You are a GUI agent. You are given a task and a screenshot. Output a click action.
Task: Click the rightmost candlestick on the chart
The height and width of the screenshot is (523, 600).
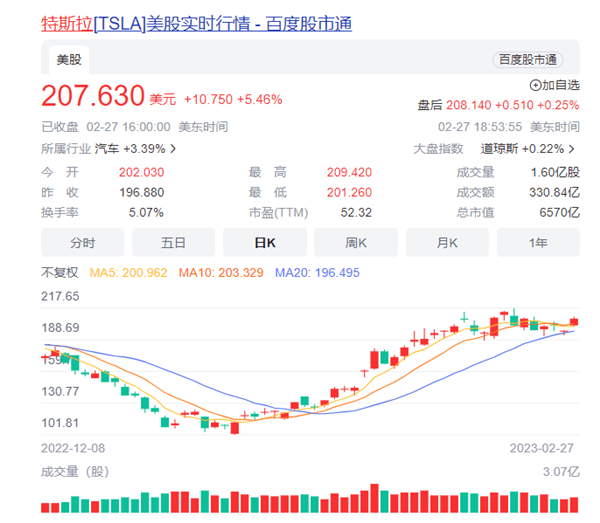574,322
